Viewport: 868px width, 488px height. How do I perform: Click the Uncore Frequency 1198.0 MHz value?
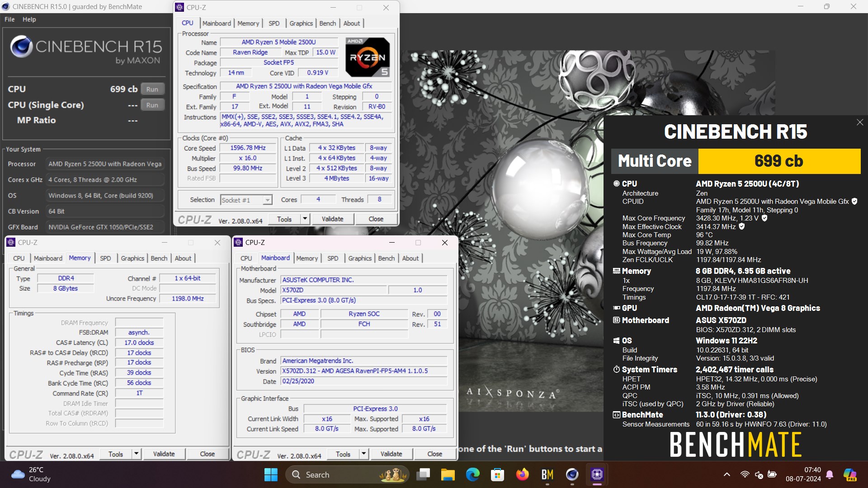click(188, 299)
